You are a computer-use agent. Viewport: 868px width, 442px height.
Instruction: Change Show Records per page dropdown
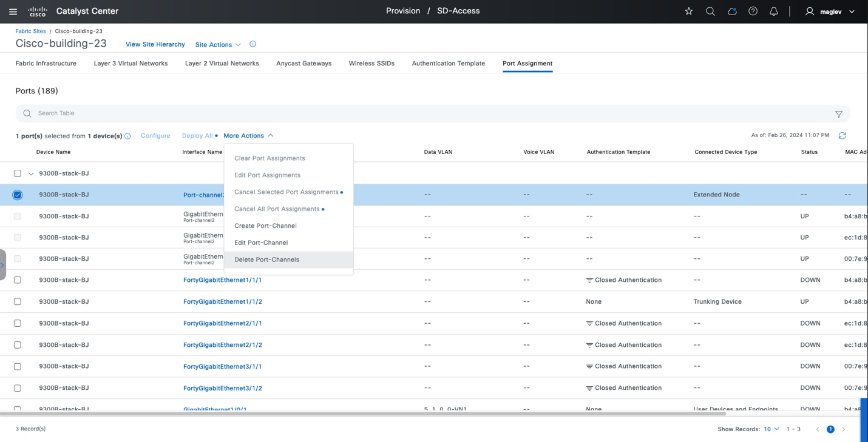(x=771, y=429)
